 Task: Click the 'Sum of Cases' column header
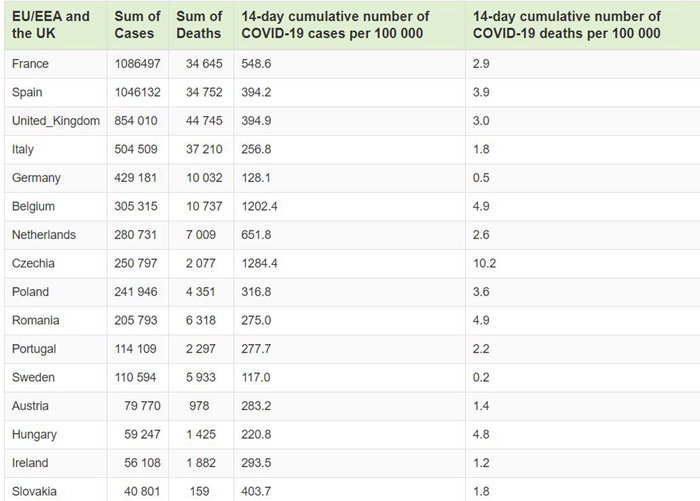138,25
